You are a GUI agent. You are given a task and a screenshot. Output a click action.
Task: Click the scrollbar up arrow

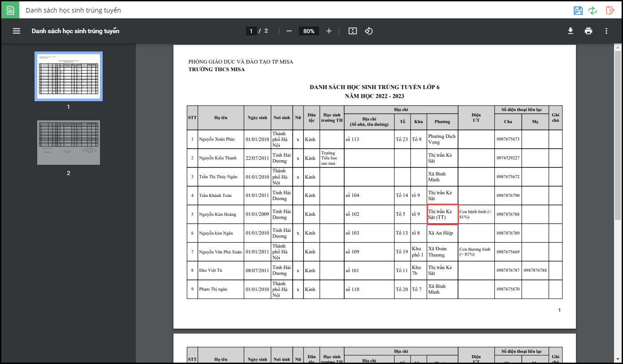[x=618, y=47]
